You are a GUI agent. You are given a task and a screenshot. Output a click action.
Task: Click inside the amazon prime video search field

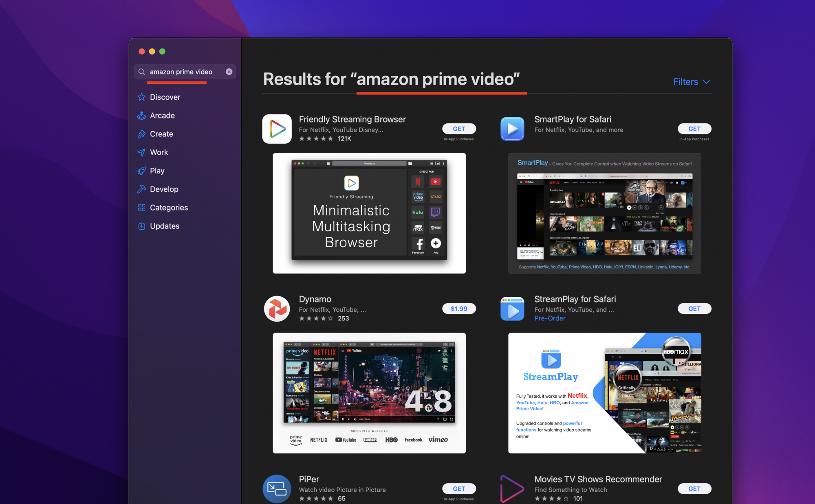[181, 72]
